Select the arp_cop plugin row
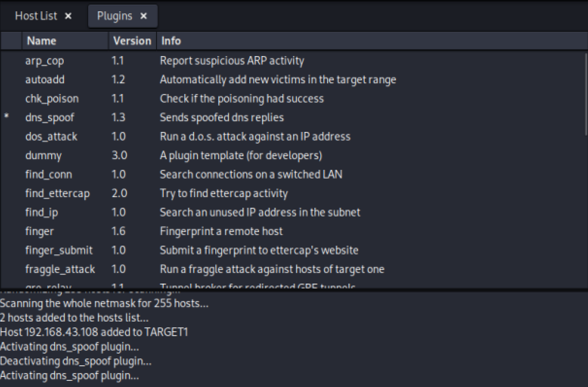Screen dimensions: 588x387 point(45,61)
